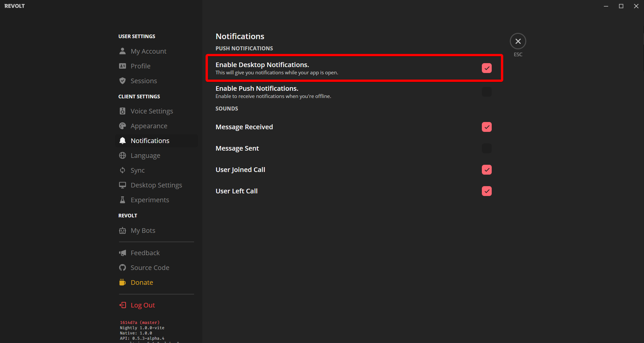Click the bell icon beside Notifications
Screen dimensions: 644x343
click(122, 140)
